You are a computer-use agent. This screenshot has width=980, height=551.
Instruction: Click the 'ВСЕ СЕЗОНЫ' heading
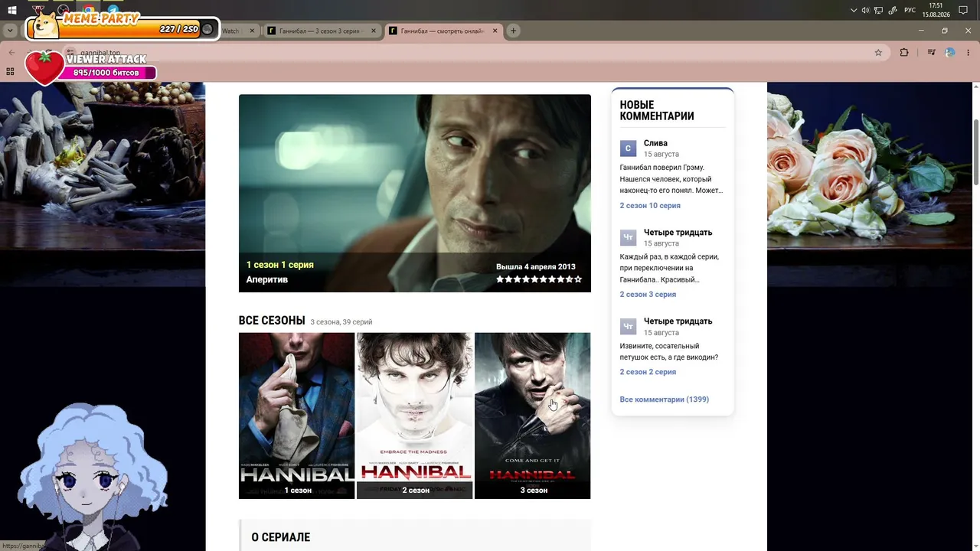[x=272, y=321]
